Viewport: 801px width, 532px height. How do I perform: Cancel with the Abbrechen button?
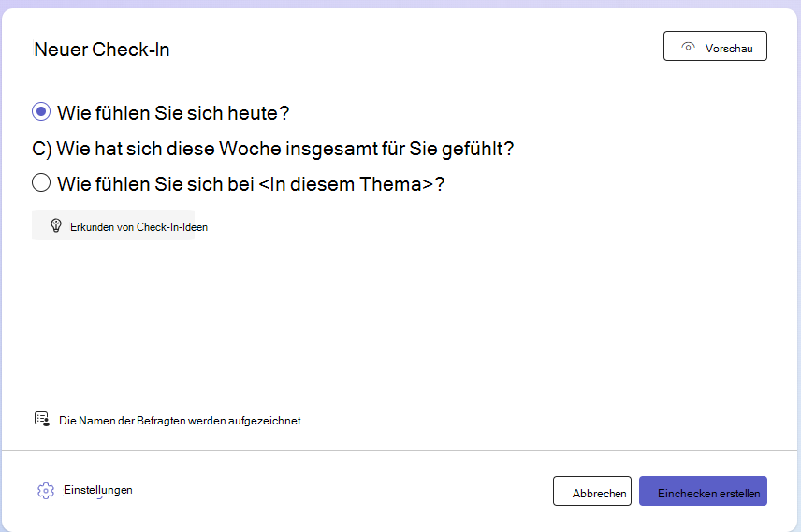[x=592, y=491]
